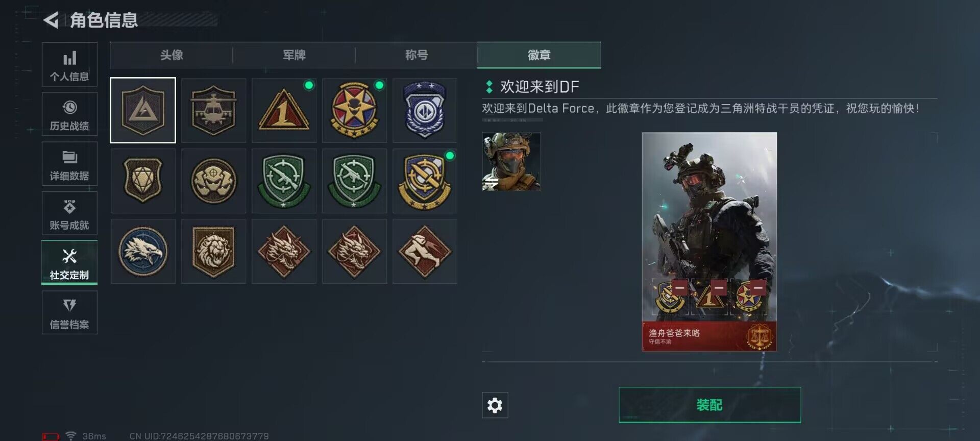Select the red triangle number 1 badge
The height and width of the screenshot is (441, 980).
coord(284,110)
